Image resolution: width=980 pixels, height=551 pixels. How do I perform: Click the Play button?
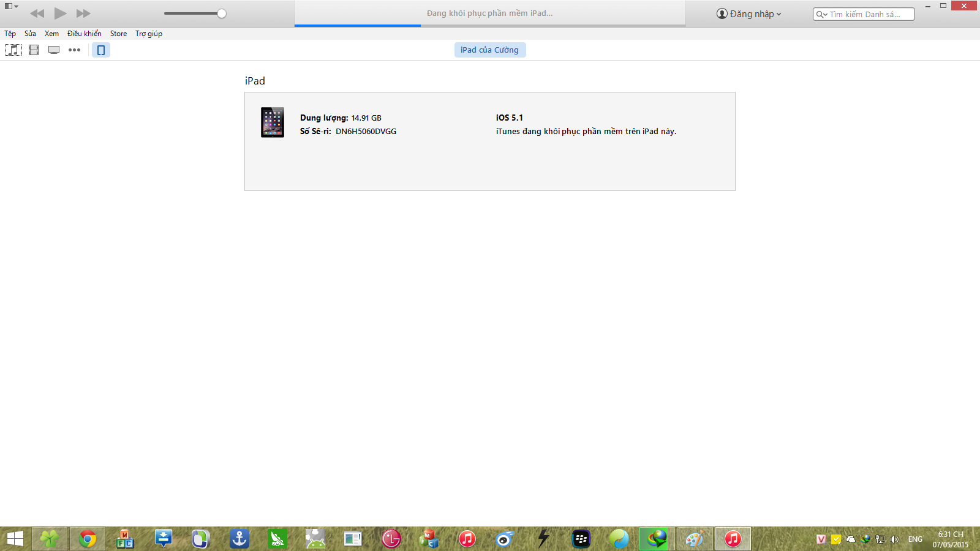[x=60, y=13]
